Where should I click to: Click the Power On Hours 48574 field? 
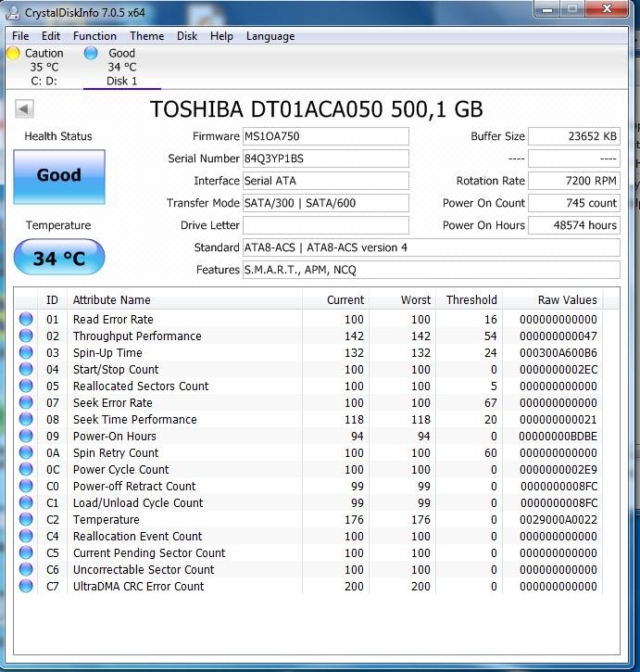tap(574, 225)
